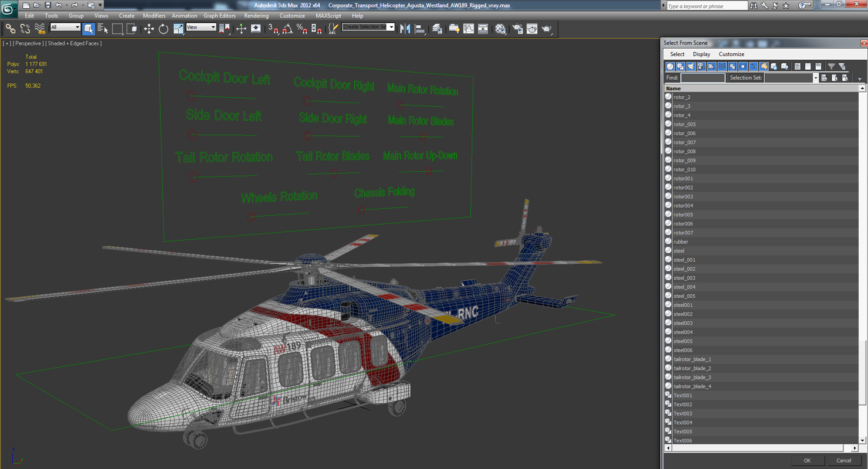The image size is (868, 469).
Task: Activate the Select Object tool
Action: (x=89, y=29)
